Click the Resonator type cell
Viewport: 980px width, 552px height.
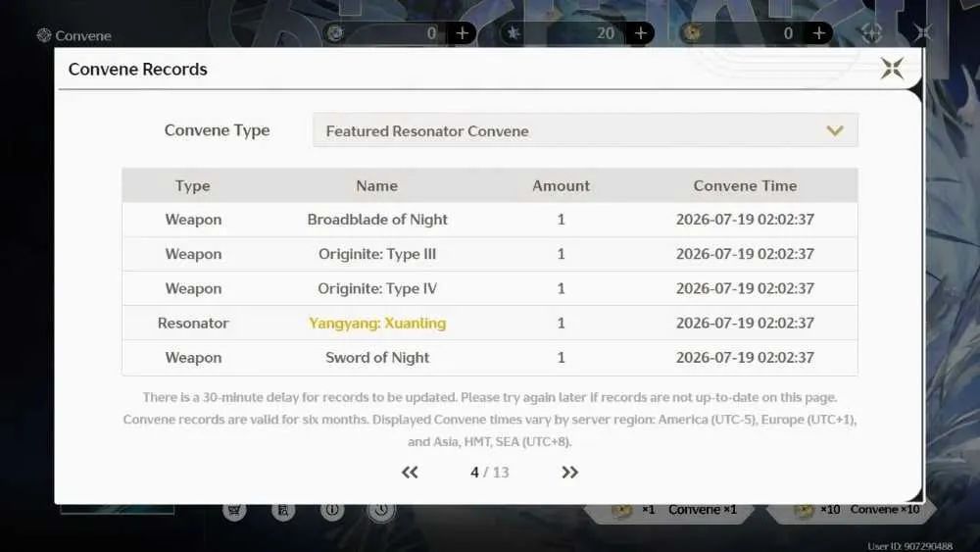coord(193,324)
